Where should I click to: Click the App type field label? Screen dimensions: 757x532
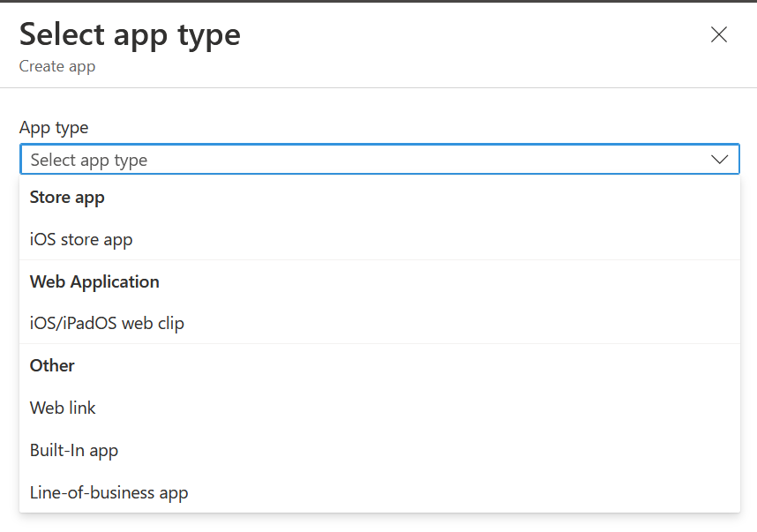54,127
